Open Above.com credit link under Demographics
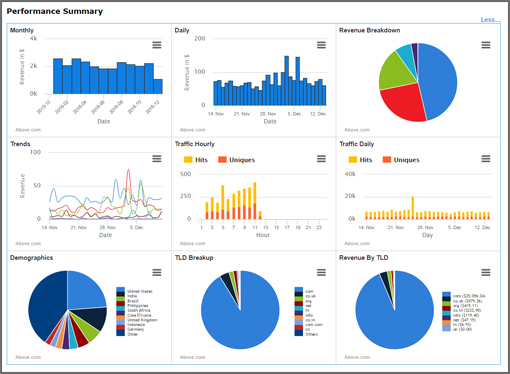This screenshot has width=510, height=374. click(x=28, y=357)
